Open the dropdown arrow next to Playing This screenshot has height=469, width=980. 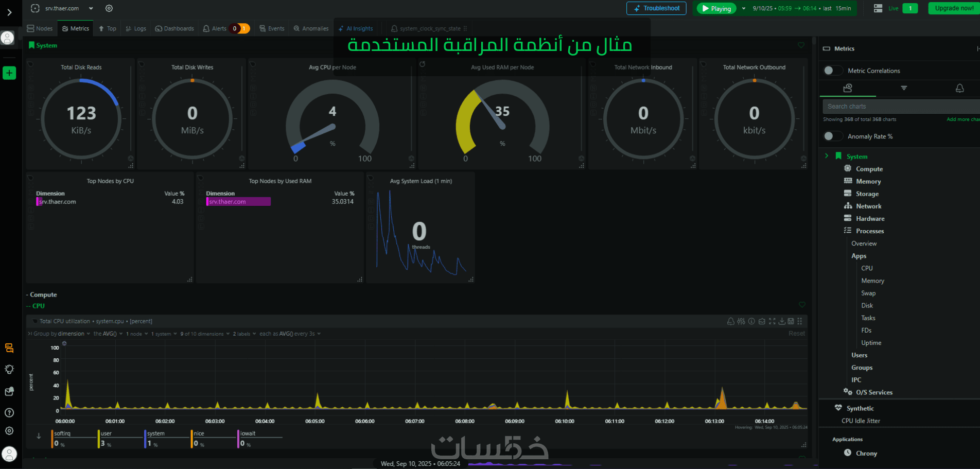(744, 8)
